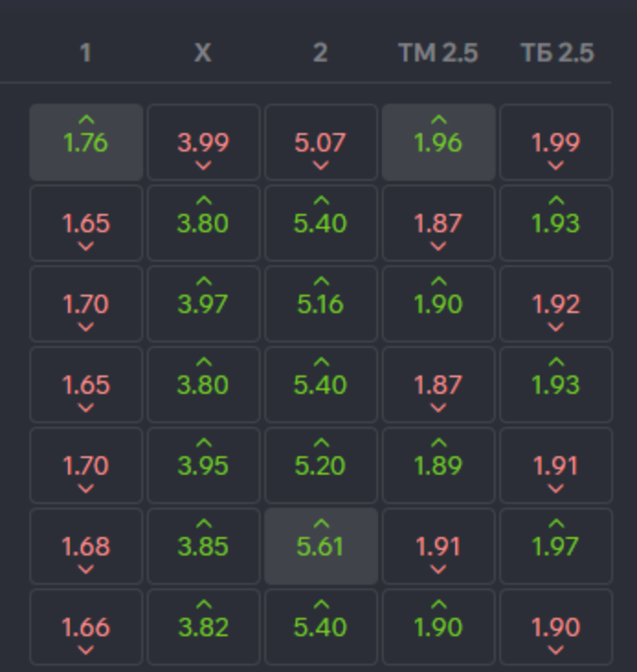The height and width of the screenshot is (672, 637).
Task: Select the 3.85 draw odds cell
Action: click(x=204, y=546)
